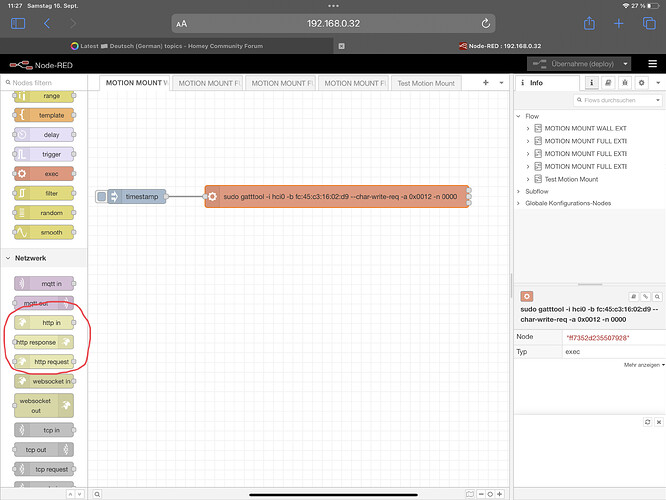
Task: Select the websocket out node
Action: [43, 406]
